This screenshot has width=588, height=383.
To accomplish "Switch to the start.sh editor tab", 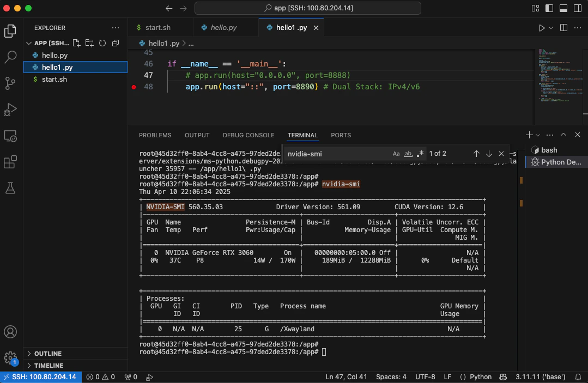I will 157,28.
